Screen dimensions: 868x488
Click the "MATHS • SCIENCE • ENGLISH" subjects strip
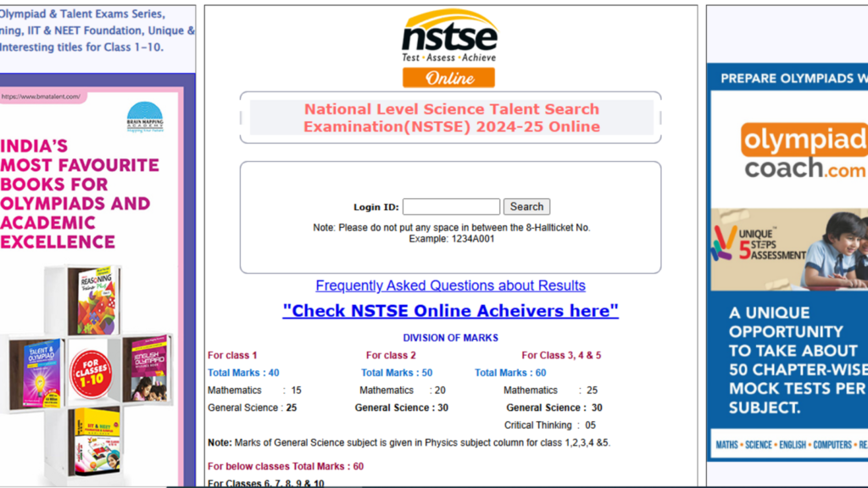click(x=792, y=445)
